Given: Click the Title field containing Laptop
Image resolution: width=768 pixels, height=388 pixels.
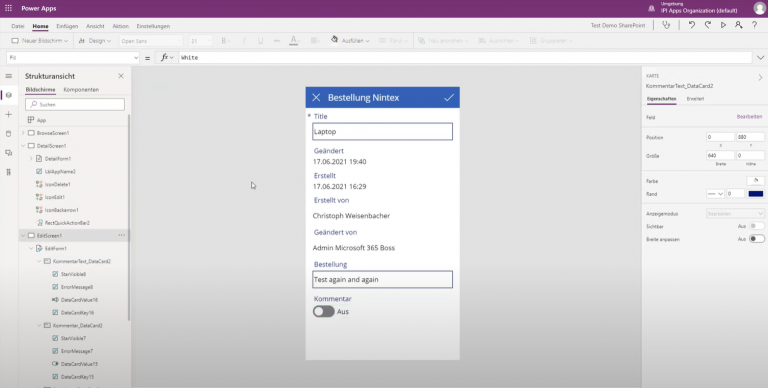Looking at the screenshot, I should [x=383, y=132].
